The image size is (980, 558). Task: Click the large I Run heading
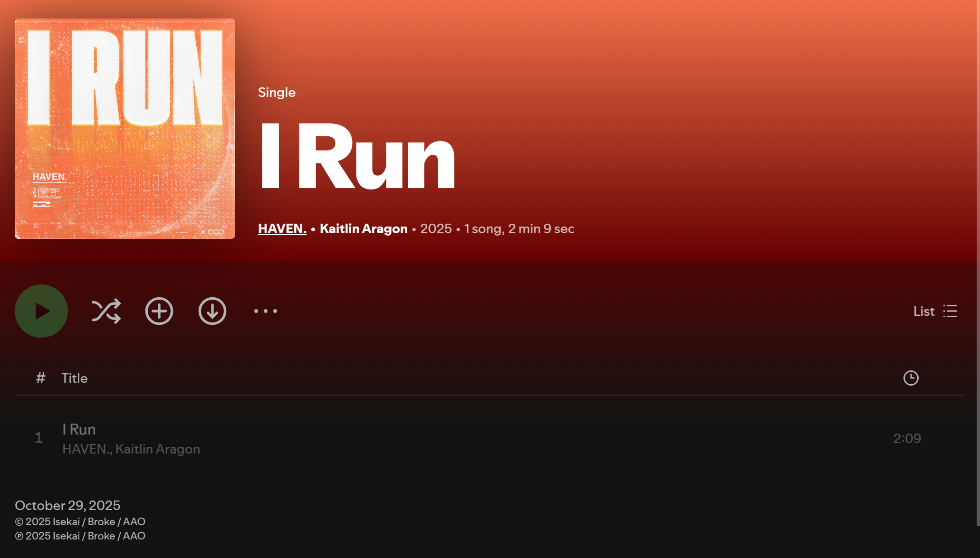(356, 156)
